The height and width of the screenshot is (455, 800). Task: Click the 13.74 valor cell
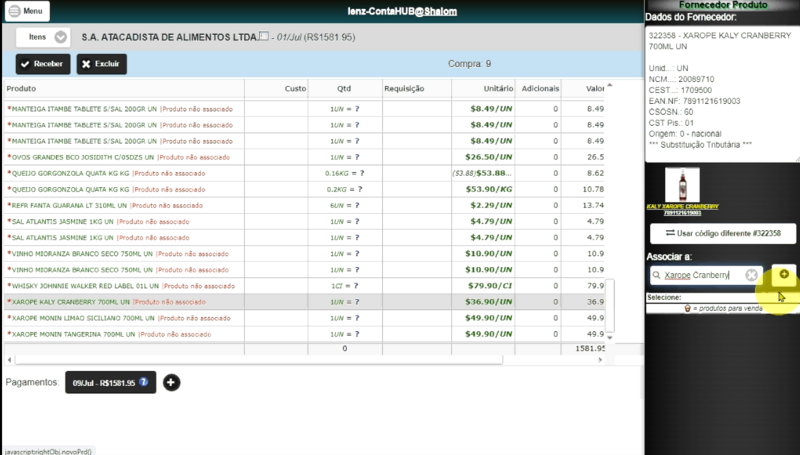[x=593, y=205]
